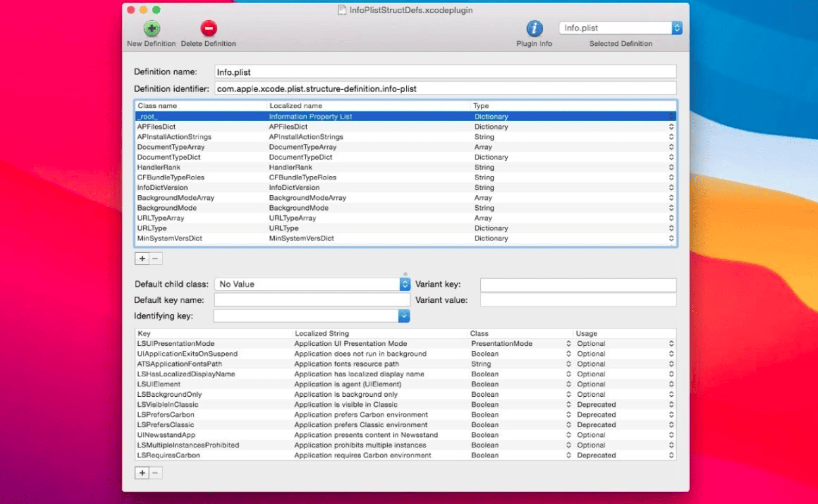This screenshot has height=504, width=818.
Task: Add a class with the upper plus button
Action: [x=142, y=259]
